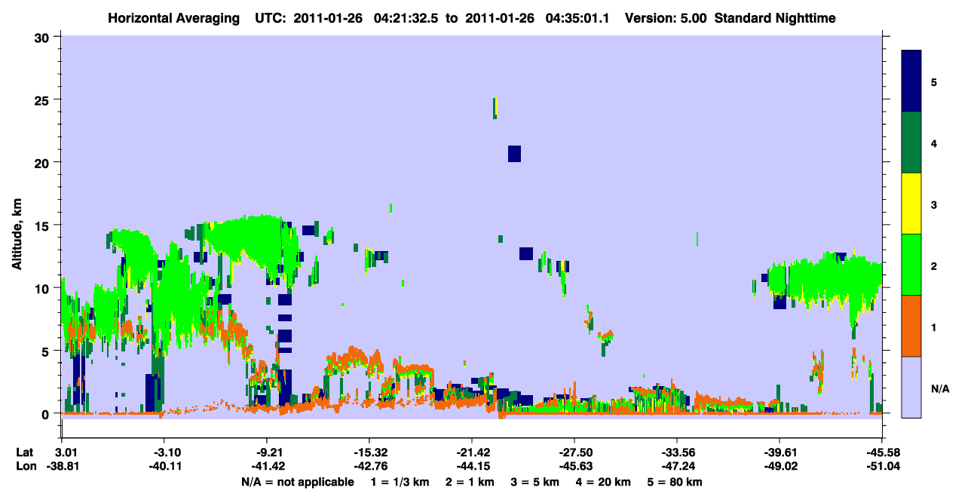Click the lavender N/A color bar segment

(911, 386)
